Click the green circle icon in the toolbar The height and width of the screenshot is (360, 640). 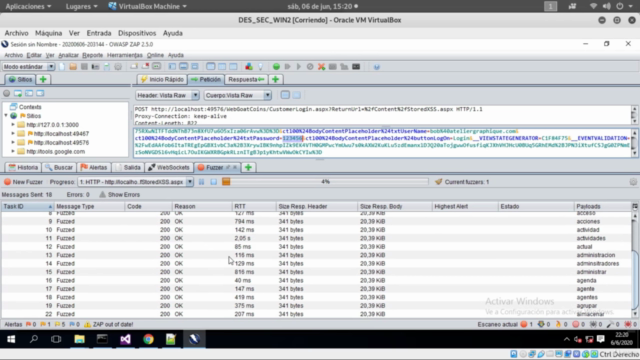click(x=276, y=67)
